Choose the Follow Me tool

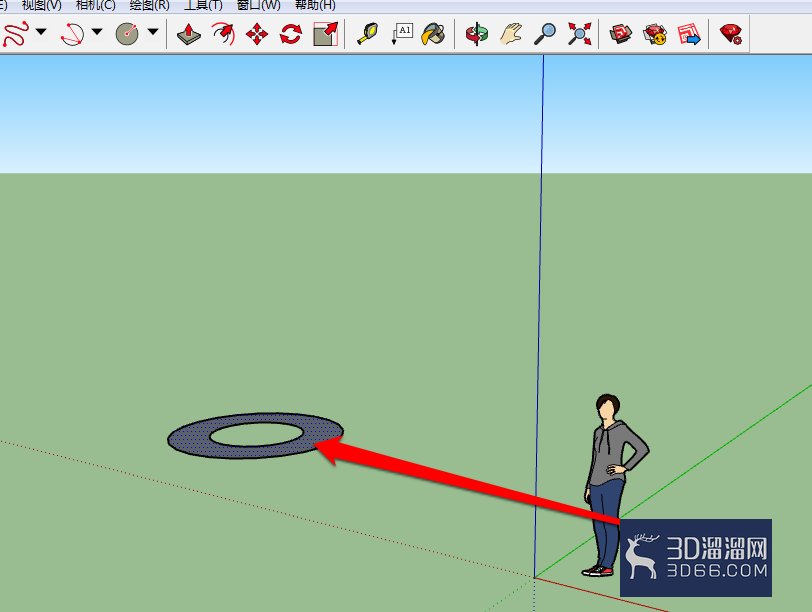pos(223,34)
